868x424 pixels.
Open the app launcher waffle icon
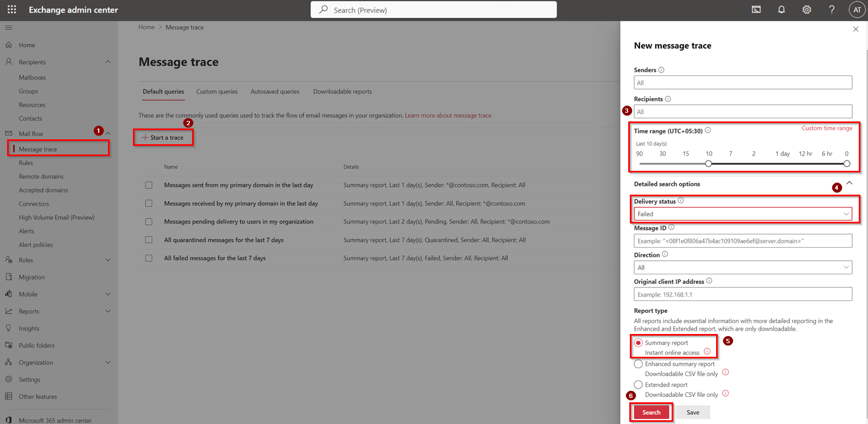[x=11, y=10]
